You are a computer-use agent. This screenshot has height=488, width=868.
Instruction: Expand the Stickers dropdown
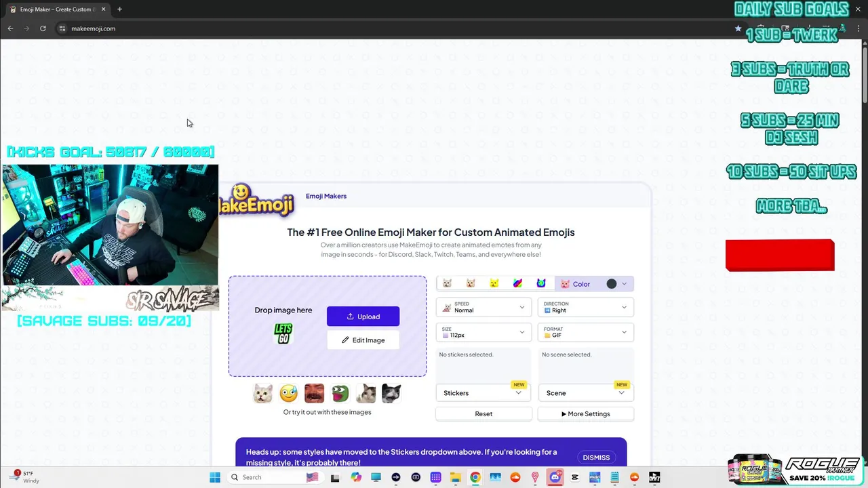pyautogui.click(x=484, y=393)
